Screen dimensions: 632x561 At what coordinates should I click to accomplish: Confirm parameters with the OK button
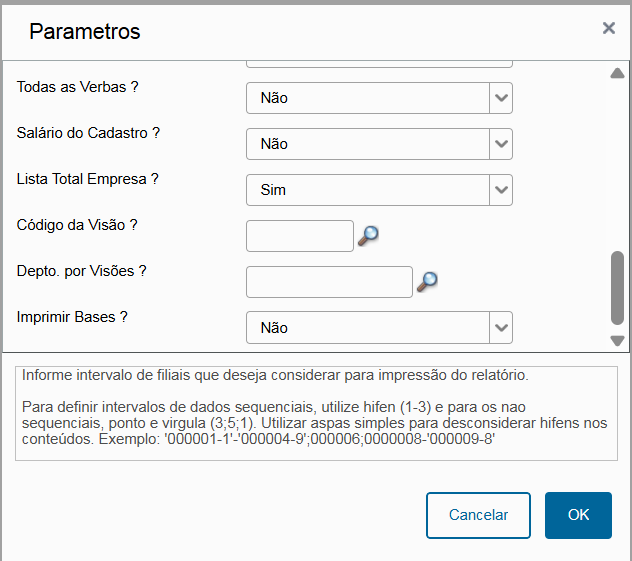[578, 515]
